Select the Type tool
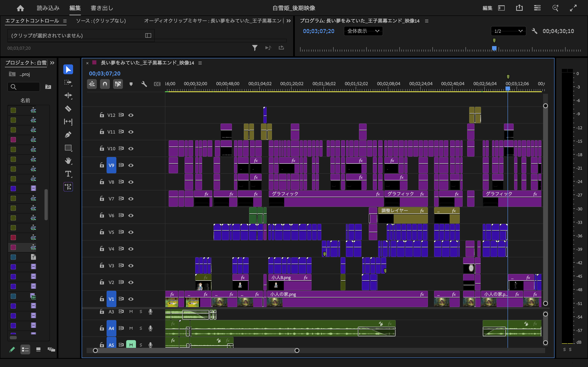588x367 pixels. pos(68,174)
